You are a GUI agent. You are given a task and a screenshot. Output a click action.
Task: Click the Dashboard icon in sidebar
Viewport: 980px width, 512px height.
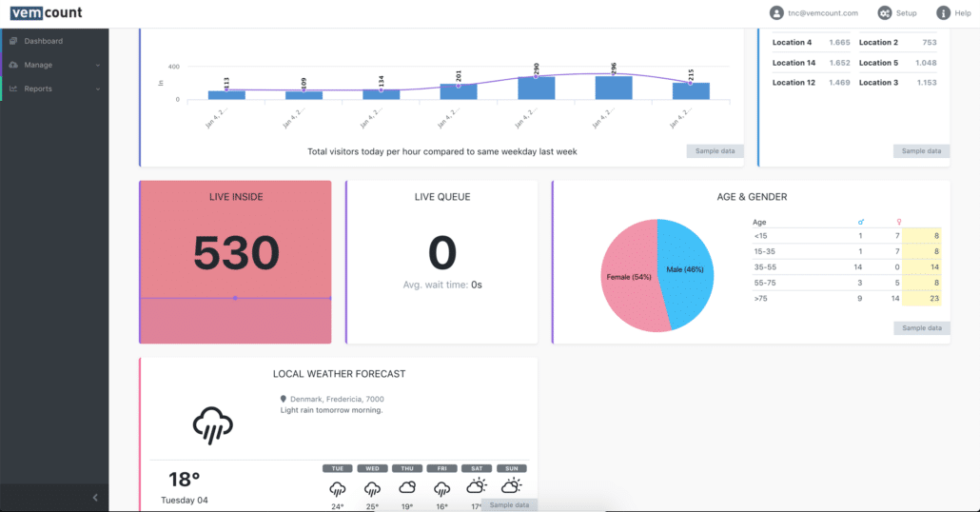(13, 41)
